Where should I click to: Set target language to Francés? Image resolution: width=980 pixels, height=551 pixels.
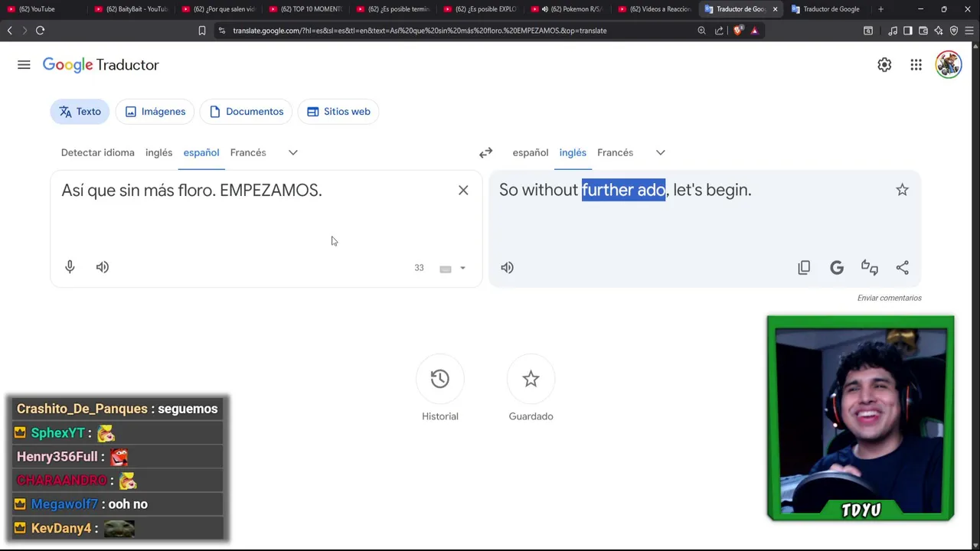pos(615,153)
